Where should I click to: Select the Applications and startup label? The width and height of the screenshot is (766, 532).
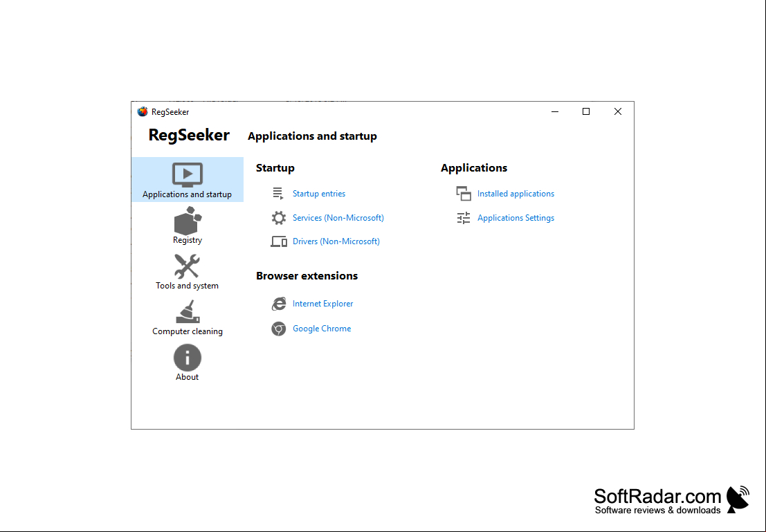pos(187,194)
